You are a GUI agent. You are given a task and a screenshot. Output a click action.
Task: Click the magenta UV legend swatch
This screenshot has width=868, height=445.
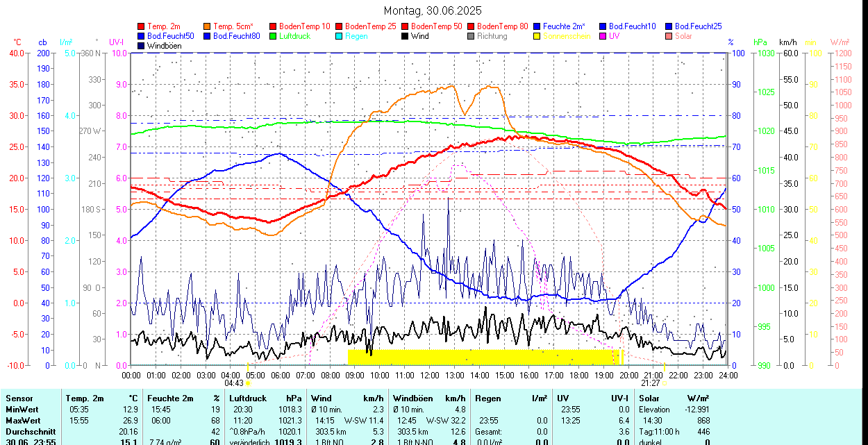(x=603, y=36)
